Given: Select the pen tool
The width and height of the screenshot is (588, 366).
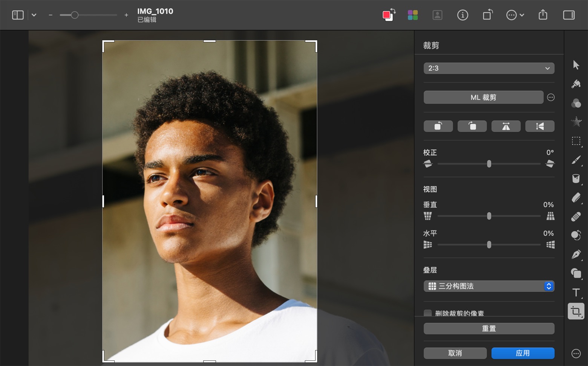Looking at the screenshot, I should coord(576,255).
